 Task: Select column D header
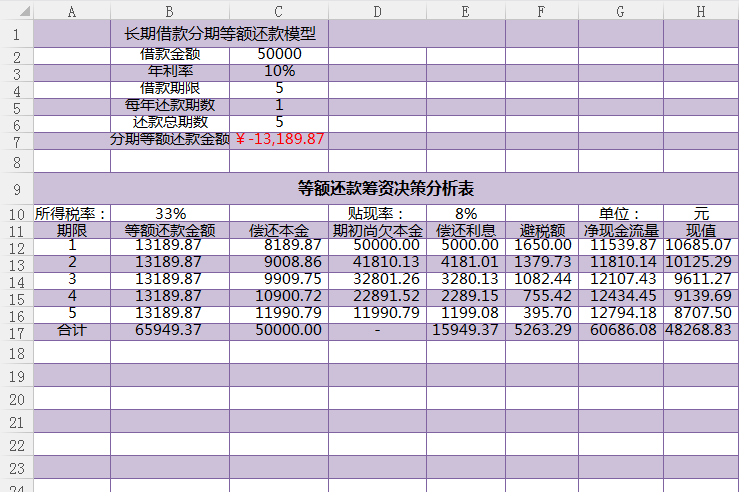376,11
